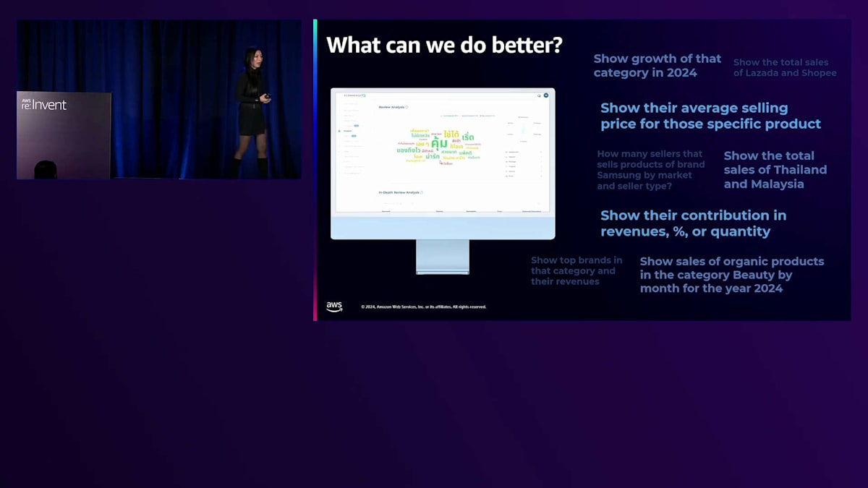
Task: Click the ecommerceIQ logo in the dashboard
Action: 354,95
